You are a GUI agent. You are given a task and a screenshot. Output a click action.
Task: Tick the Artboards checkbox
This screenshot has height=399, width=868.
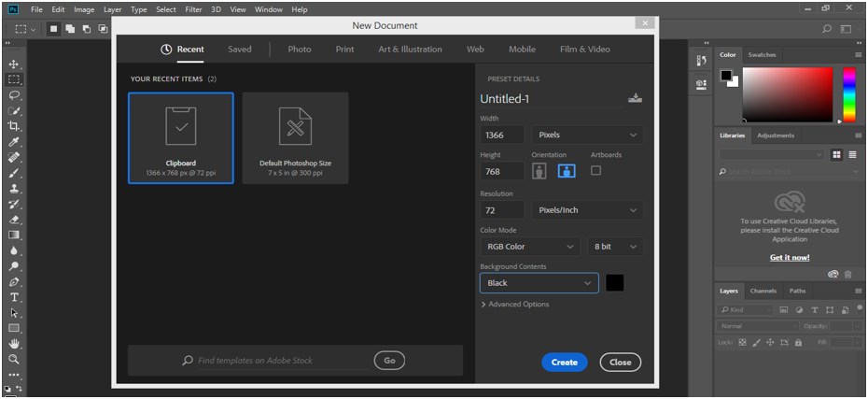coord(595,171)
